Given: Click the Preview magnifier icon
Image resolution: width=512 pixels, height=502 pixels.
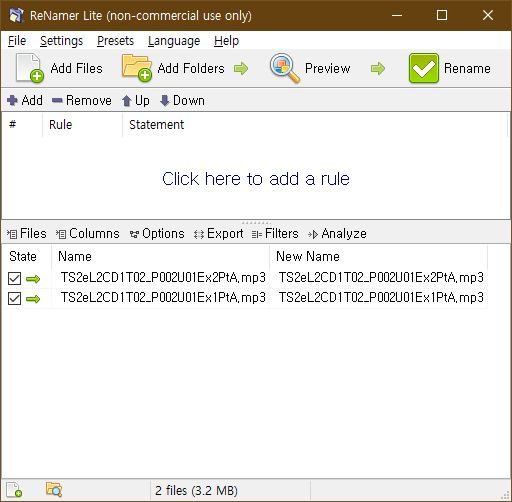Looking at the screenshot, I should click(x=284, y=68).
